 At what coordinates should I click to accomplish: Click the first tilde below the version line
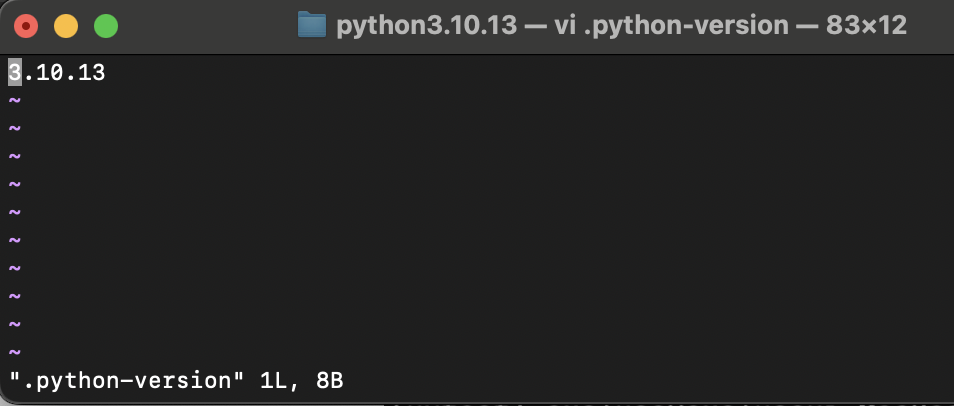coord(15,99)
